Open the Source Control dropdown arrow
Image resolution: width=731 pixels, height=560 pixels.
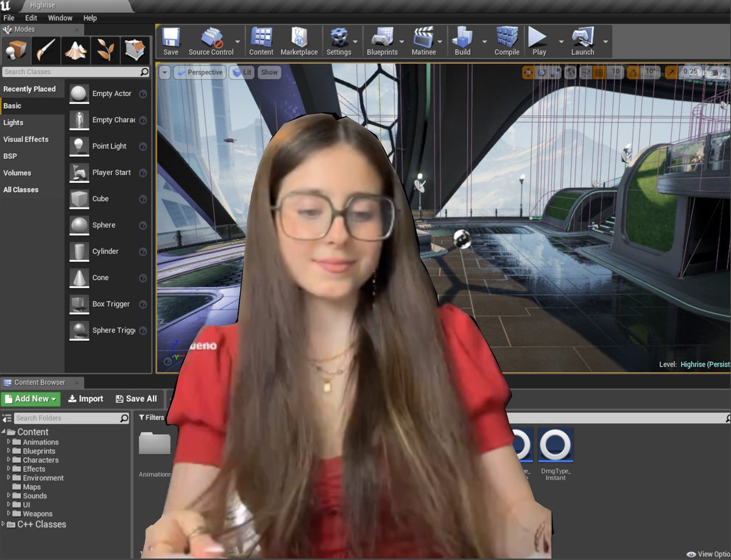click(x=238, y=42)
